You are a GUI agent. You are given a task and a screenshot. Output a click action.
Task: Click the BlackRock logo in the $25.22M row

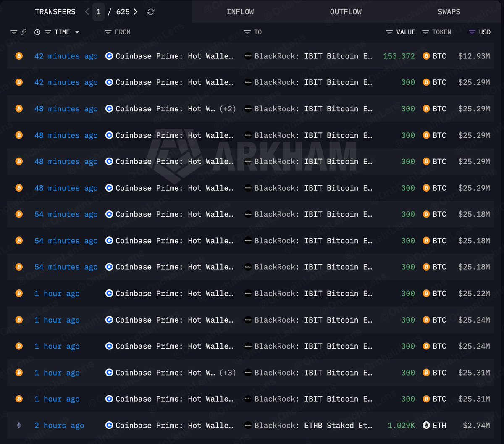click(248, 293)
